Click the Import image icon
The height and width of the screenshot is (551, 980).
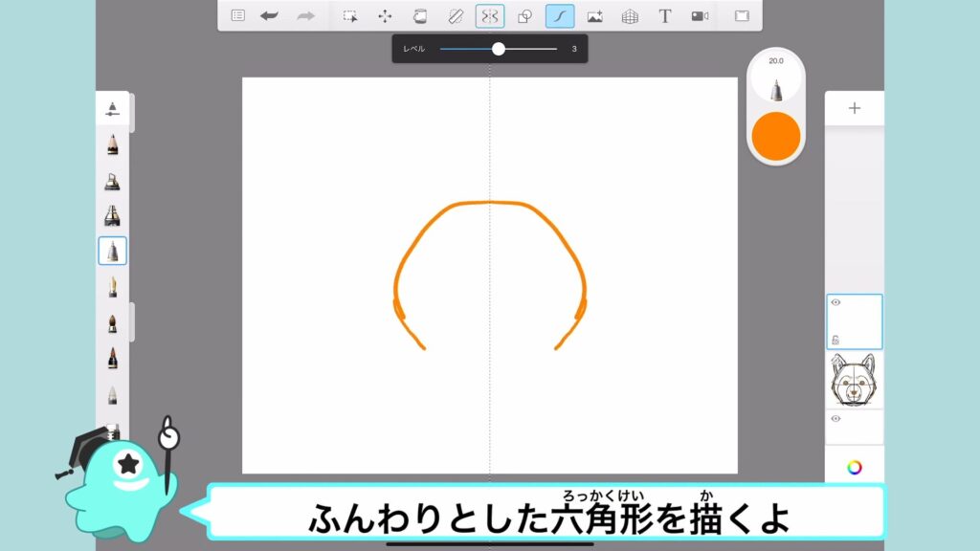pos(594,15)
